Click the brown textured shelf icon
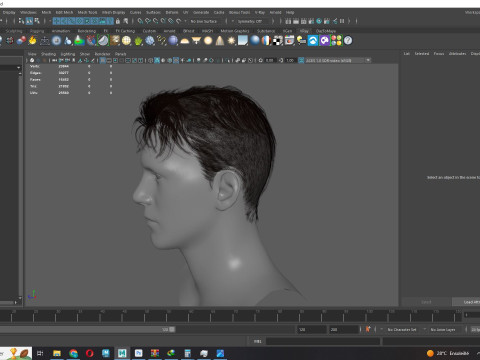This screenshot has width=480, height=360. [x=115, y=41]
